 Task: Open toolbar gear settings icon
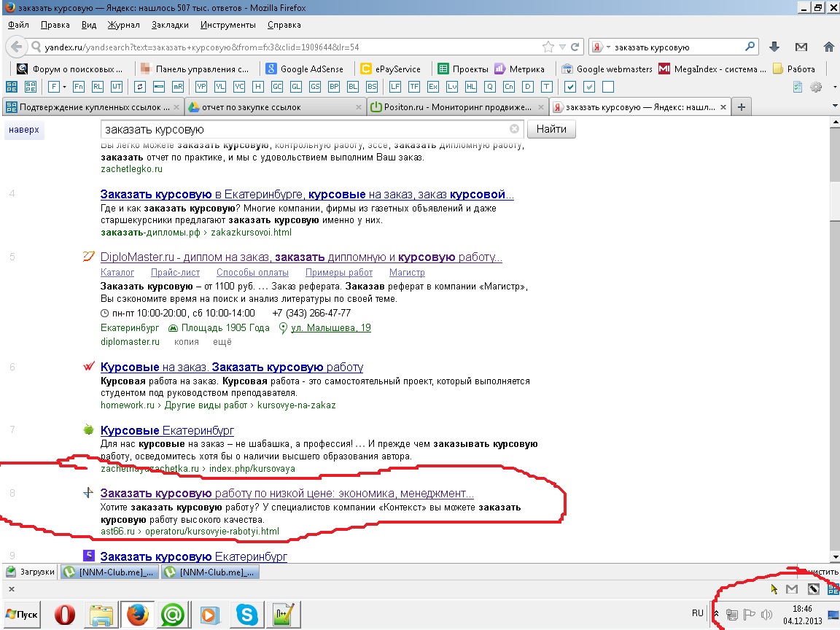[816, 87]
